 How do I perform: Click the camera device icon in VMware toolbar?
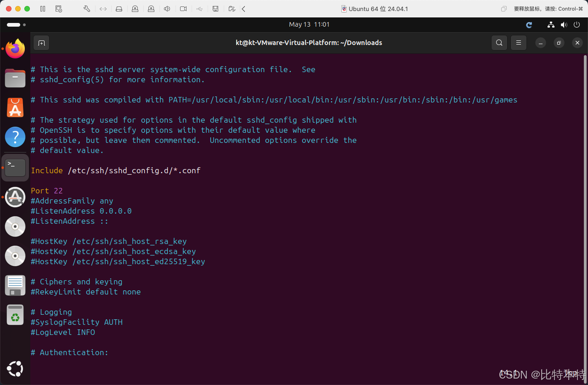click(x=183, y=9)
